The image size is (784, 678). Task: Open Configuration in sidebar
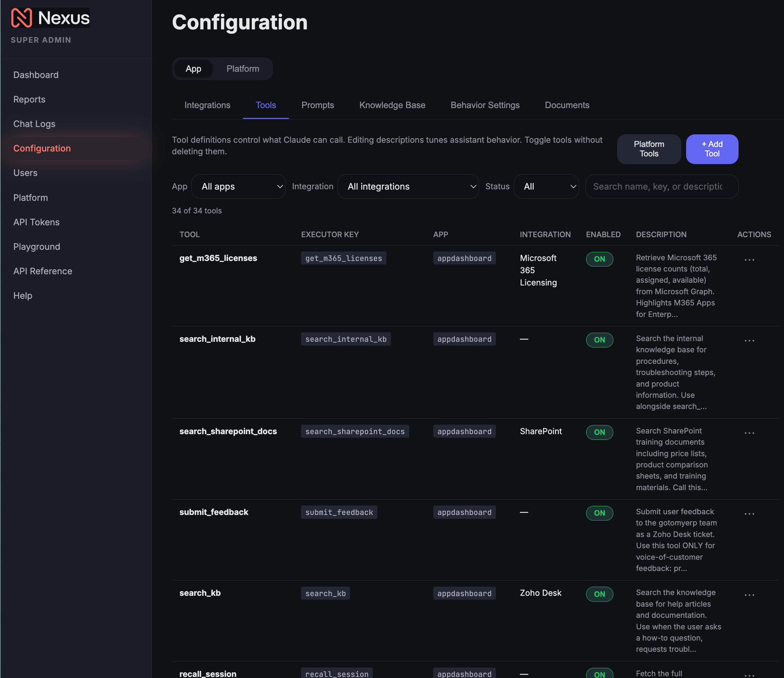(x=76, y=148)
